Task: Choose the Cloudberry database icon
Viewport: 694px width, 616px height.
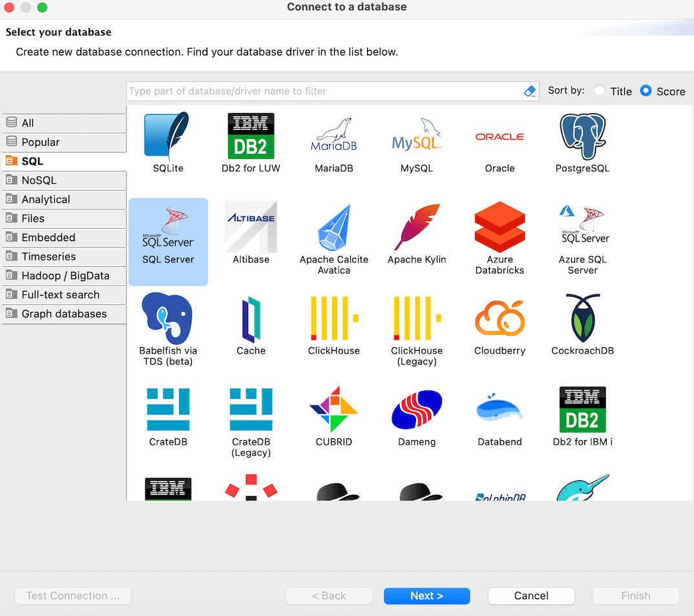Action: point(499,319)
